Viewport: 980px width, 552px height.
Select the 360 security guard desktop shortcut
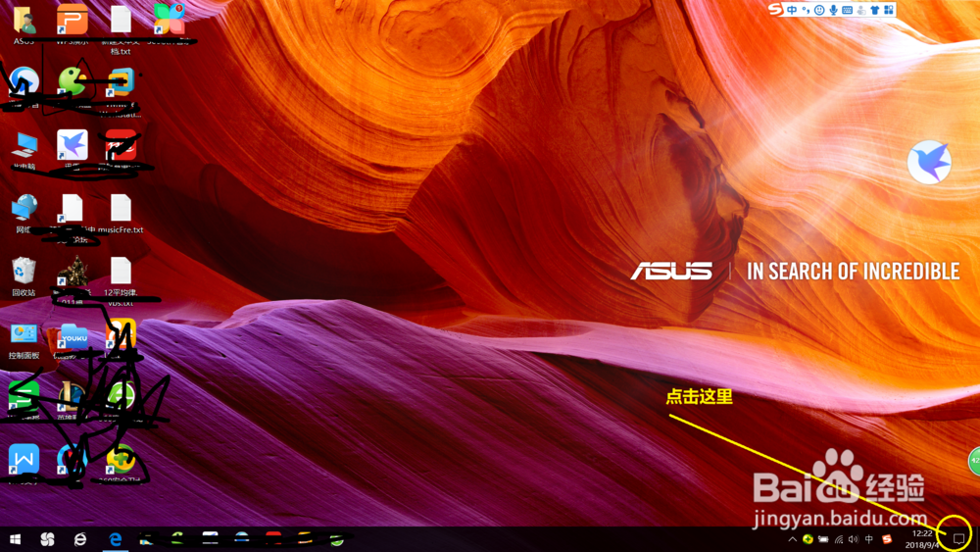121,464
